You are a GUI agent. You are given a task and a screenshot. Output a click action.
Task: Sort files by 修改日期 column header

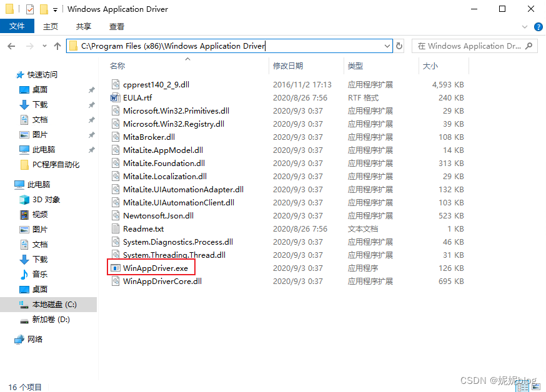287,66
